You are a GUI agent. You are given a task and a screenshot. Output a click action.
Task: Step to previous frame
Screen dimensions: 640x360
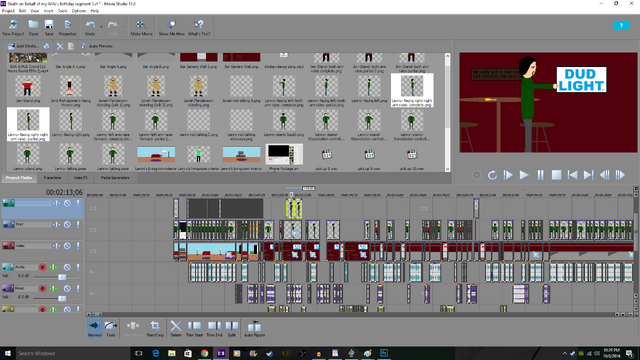click(x=604, y=175)
